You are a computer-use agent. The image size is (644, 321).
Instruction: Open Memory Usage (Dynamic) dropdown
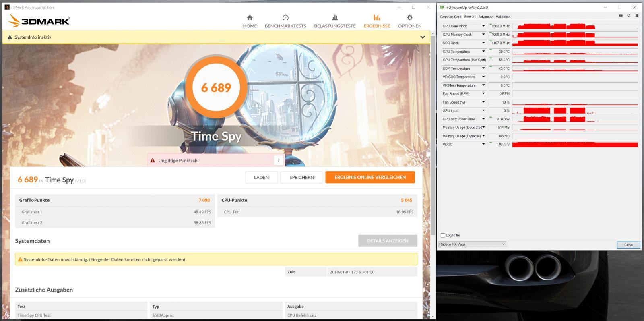(x=483, y=136)
